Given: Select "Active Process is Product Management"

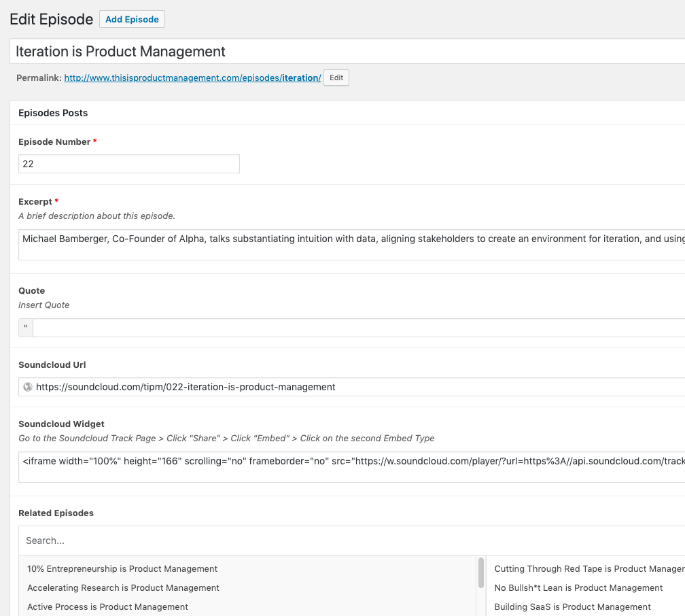Looking at the screenshot, I should pyautogui.click(x=107, y=606).
